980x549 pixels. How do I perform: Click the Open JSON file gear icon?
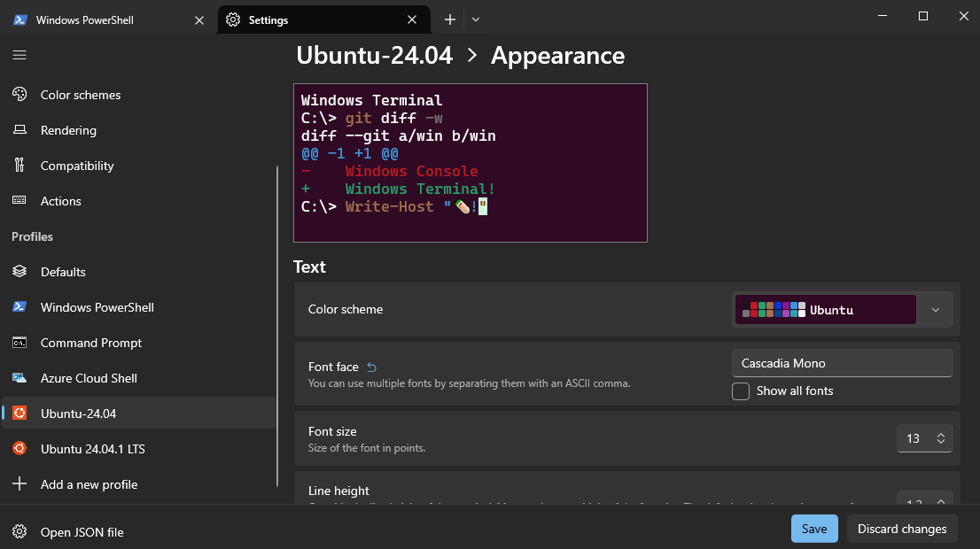(x=19, y=532)
